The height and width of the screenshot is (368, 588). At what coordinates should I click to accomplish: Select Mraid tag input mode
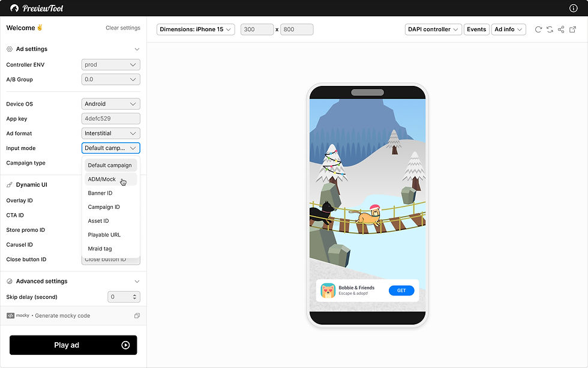coord(110,249)
